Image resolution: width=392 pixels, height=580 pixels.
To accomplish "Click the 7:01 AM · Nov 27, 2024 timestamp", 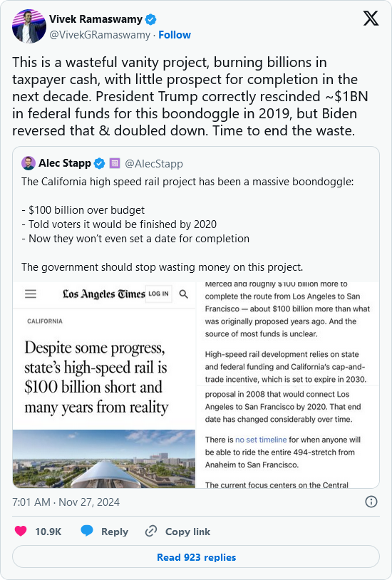I will 66,502.
